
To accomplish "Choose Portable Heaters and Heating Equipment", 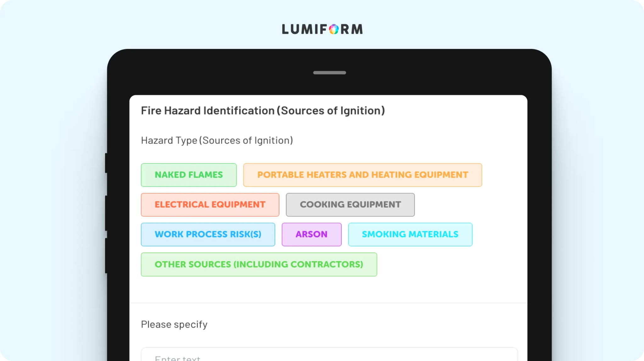I will click(363, 175).
